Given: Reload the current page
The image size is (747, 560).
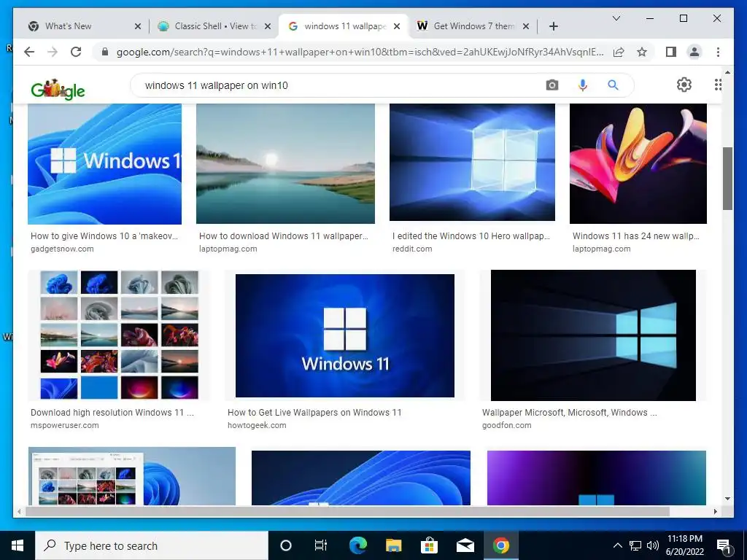Looking at the screenshot, I should [76, 52].
